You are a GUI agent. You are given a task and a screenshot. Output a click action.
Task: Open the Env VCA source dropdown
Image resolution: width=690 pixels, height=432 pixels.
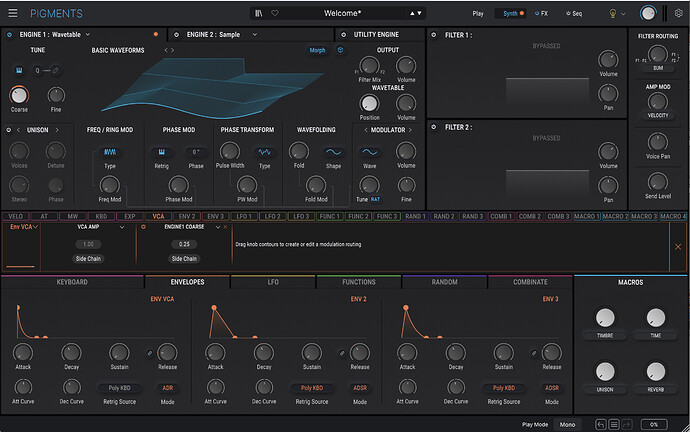[24, 227]
